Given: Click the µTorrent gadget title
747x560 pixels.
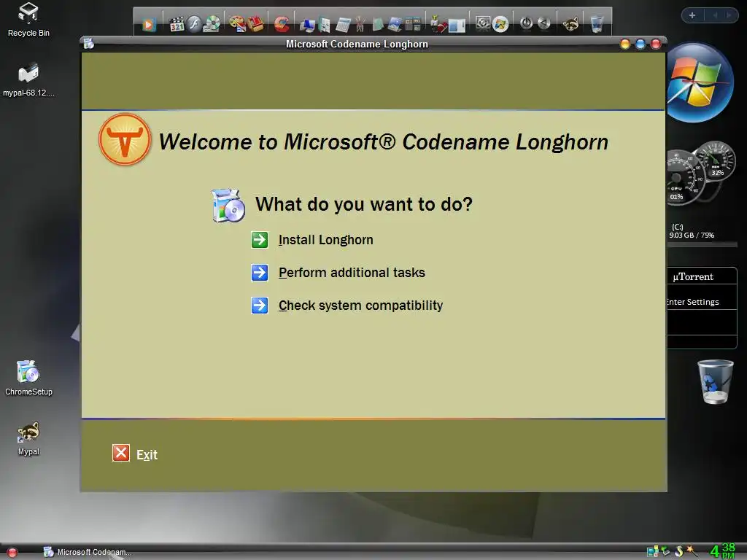Looking at the screenshot, I should (x=693, y=276).
